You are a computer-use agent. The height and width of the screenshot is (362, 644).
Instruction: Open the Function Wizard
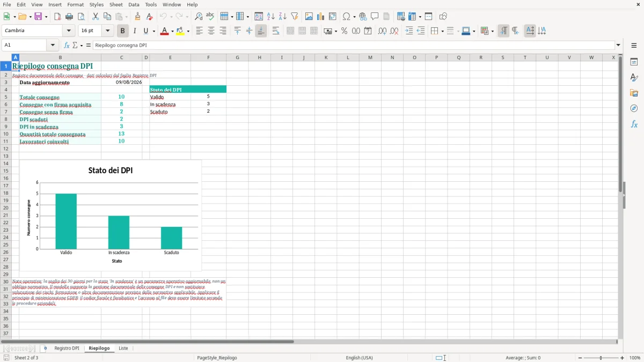67,45
